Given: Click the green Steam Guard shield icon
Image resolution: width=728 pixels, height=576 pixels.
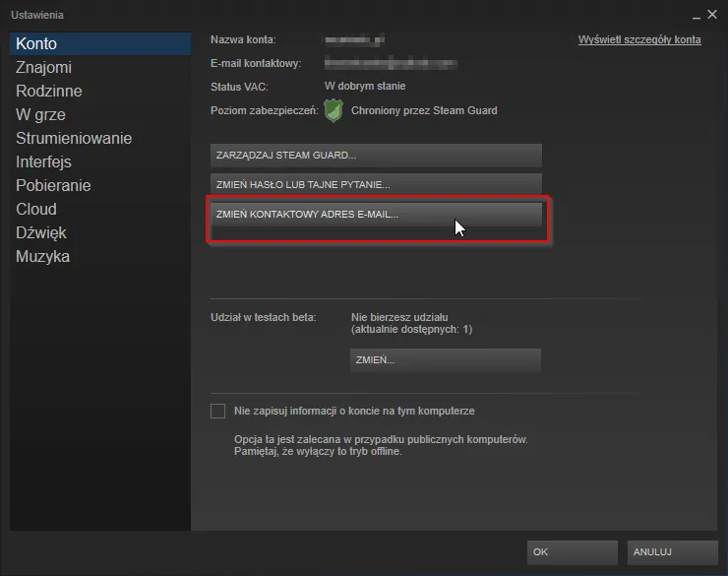Looking at the screenshot, I should pos(334,110).
